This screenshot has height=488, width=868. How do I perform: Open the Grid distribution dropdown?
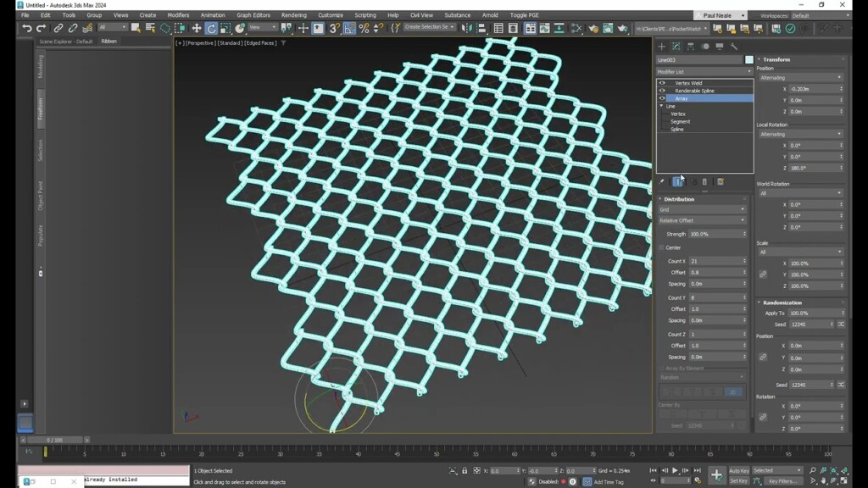pyautogui.click(x=704, y=209)
